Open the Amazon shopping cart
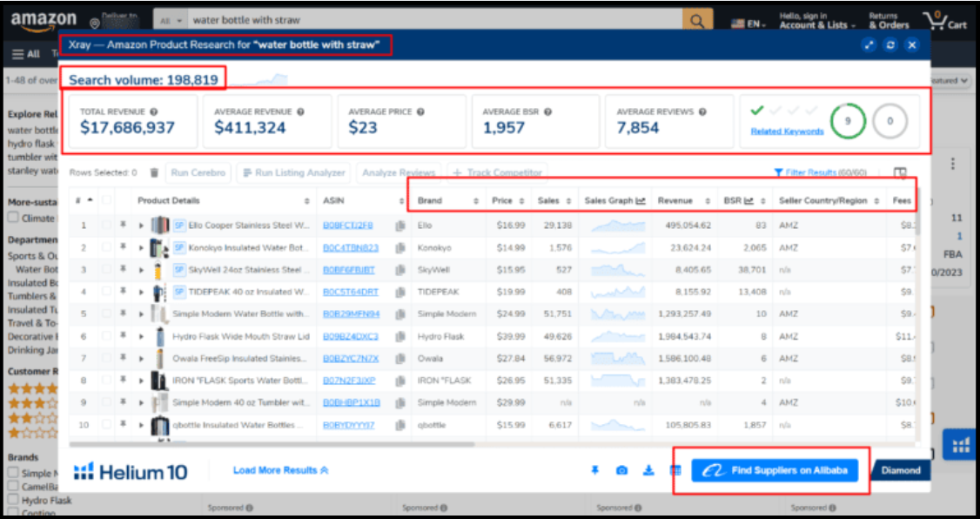 pos(949,20)
